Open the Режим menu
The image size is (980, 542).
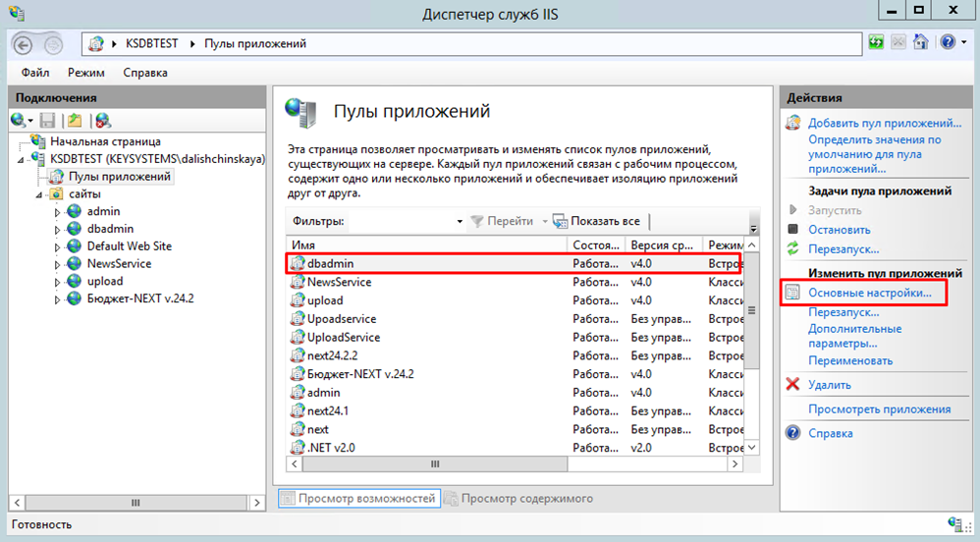[86, 73]
